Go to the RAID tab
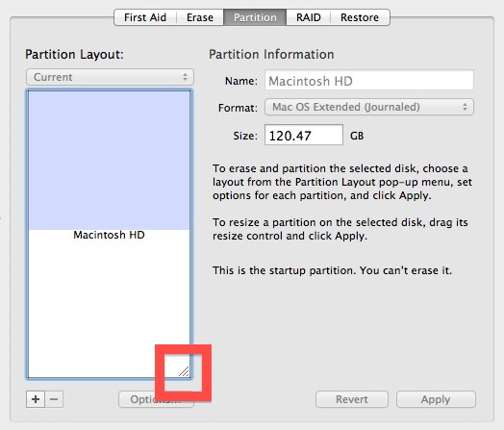This screenshot has width=504, height=430. (x=308, y=17)
